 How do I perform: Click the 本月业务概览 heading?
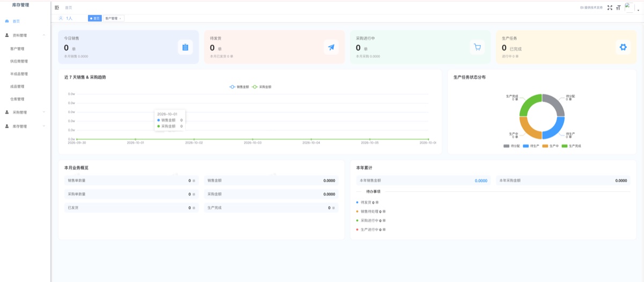pyautogui.click(x=76, y=168)
